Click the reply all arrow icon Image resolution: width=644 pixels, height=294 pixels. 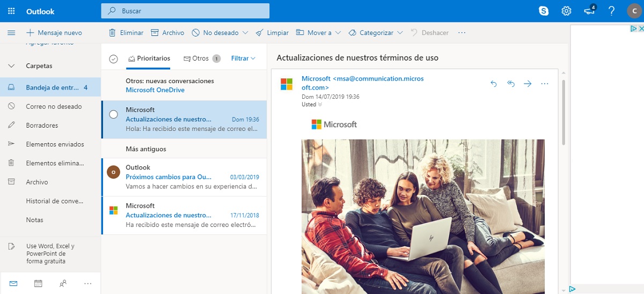click(x=511, y=84)
